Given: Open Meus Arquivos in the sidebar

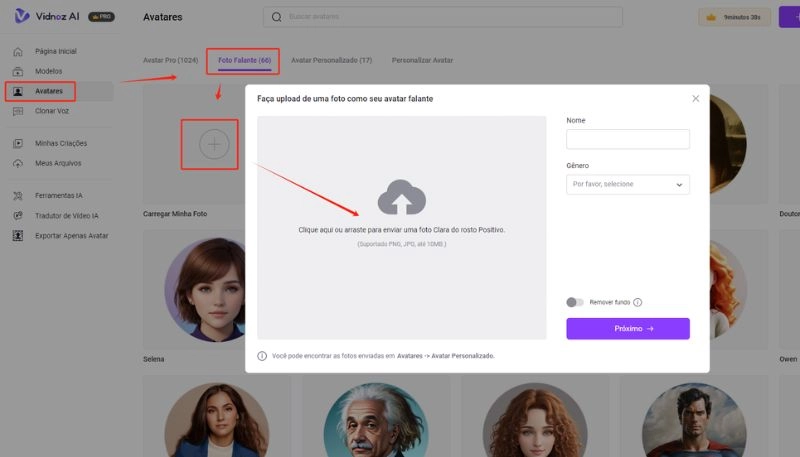Looking at the screenshot, I should click(59, 164).
